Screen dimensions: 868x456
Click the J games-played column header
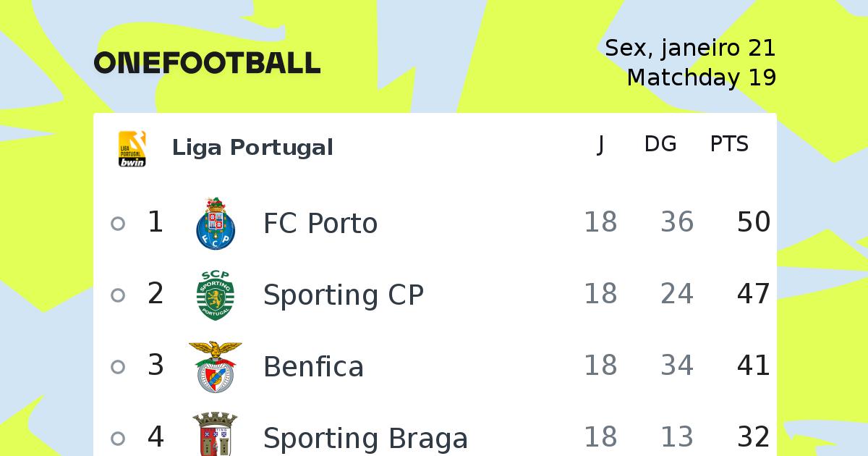coord(600,145)
